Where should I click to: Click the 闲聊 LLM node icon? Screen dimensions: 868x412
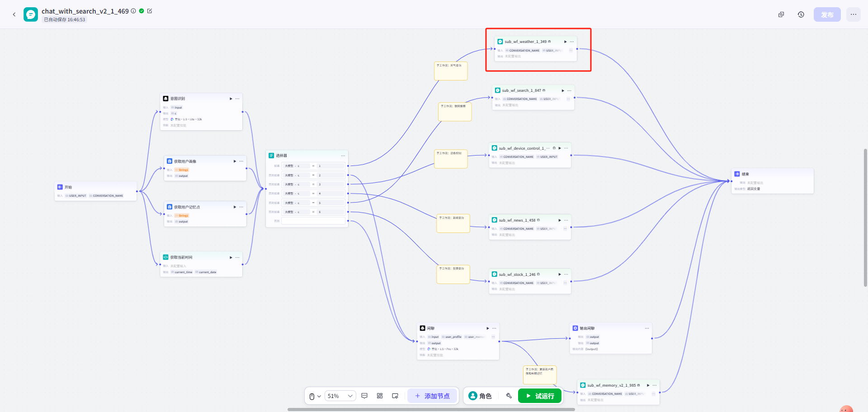tap(422, 328)
